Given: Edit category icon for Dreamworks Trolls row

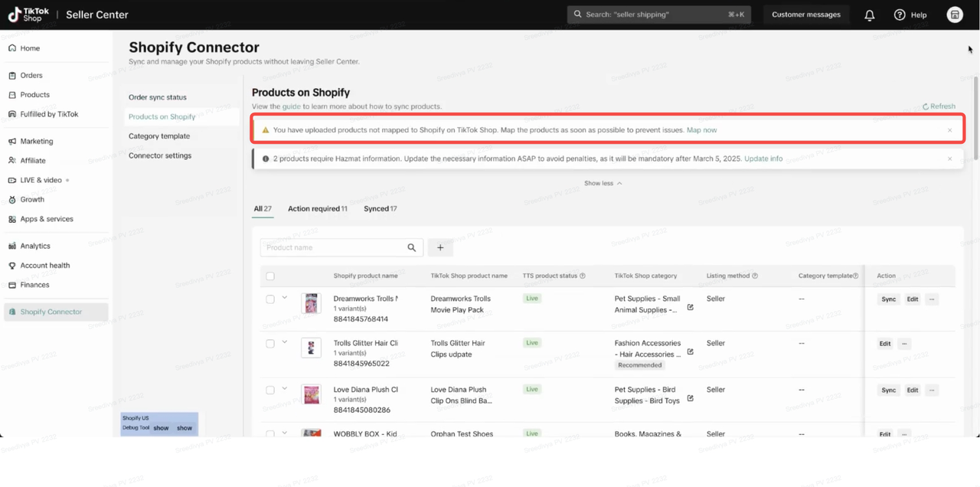Looking at the screenshot, I should coord(690,307).
